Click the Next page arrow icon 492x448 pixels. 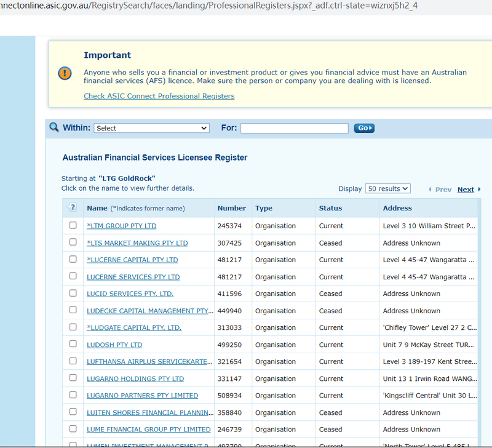(479, 190)
